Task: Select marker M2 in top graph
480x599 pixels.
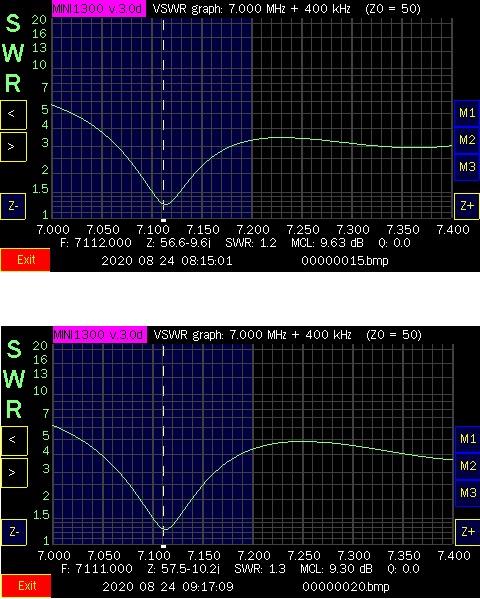Action: point(467,140)
